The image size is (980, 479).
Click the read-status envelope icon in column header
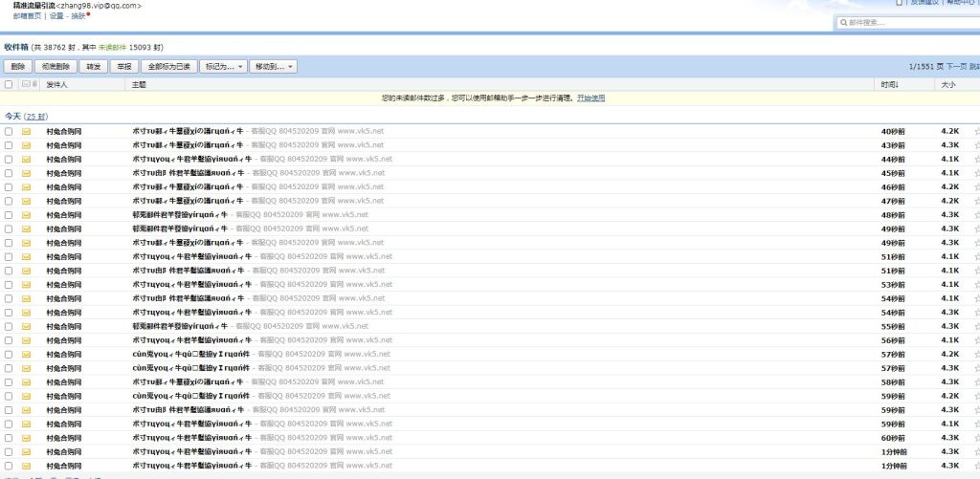[27, 85]
